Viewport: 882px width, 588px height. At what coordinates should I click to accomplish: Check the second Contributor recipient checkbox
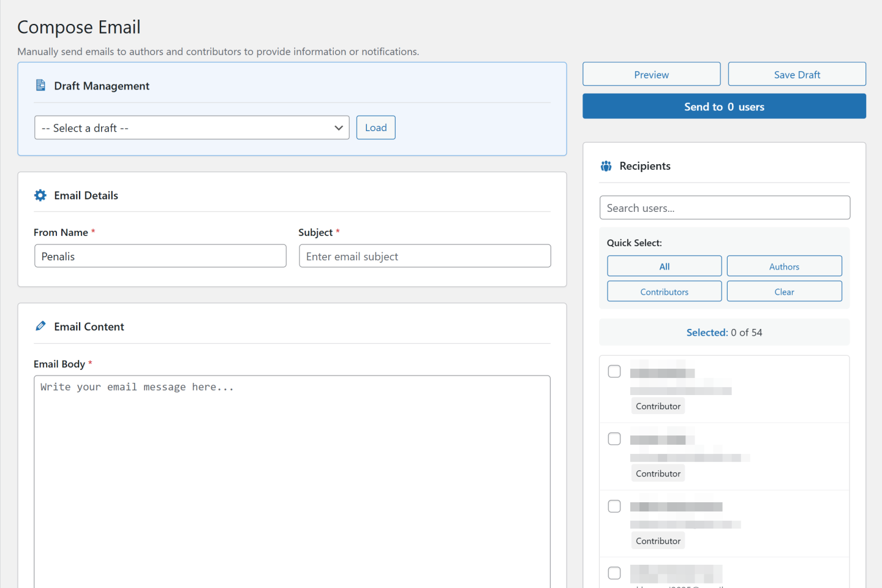(x=614, y=439)
